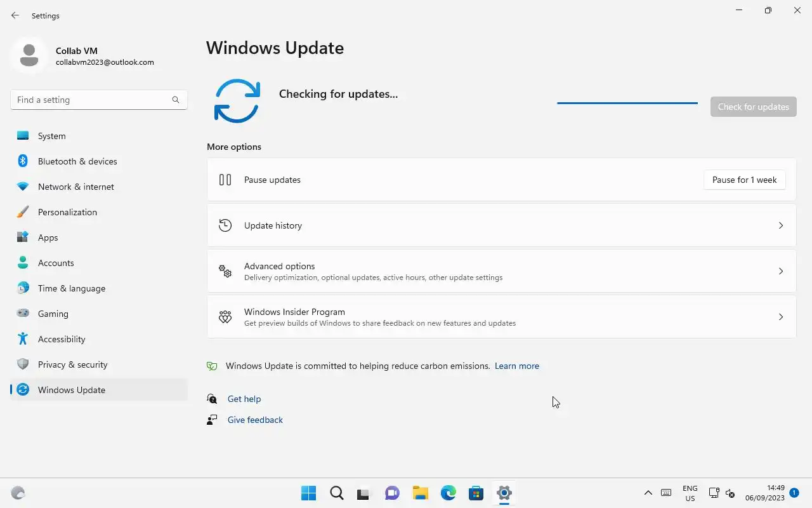Show hidden tray icons chevron
Image resolution: width=812 pixels, height=508 pixels.
[648, 493]
